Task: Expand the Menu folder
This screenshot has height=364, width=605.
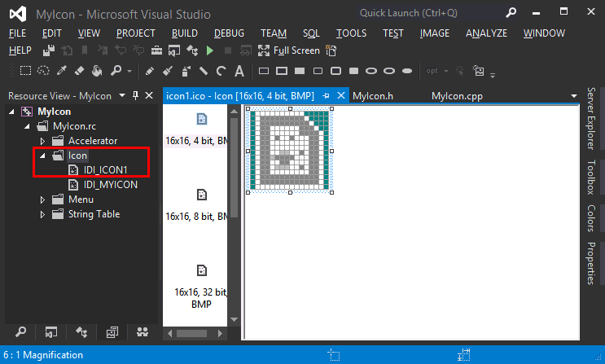Action: [42, 200]
